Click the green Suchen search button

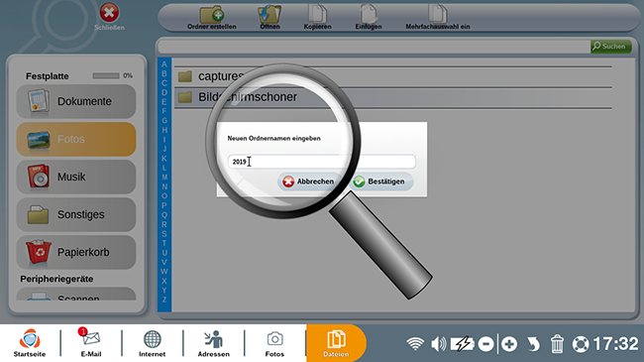pyautogui.click(x=610, y=46)
